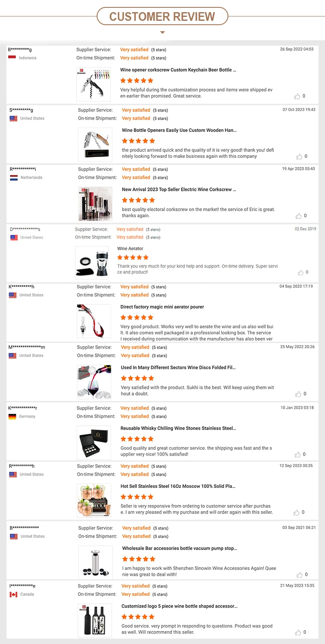Thumbs-up the Wine Aerator review

[x=301, y=272]
